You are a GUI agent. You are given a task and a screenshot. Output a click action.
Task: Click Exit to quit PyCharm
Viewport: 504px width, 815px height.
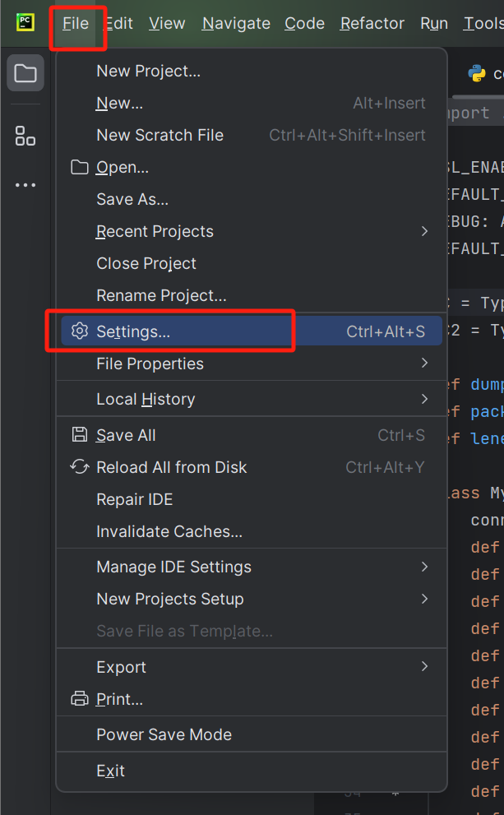pyautogui.click(x=110, y=771)
